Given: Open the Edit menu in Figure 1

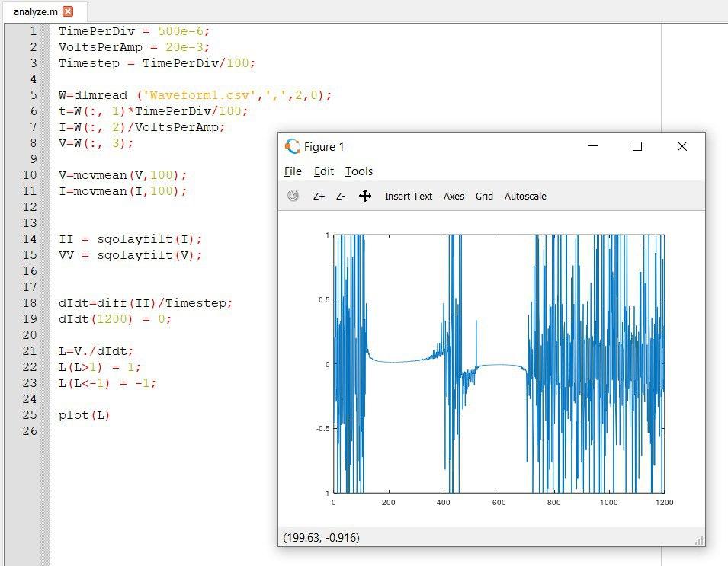Looking at the screenshot, I should tap(323, 171).
